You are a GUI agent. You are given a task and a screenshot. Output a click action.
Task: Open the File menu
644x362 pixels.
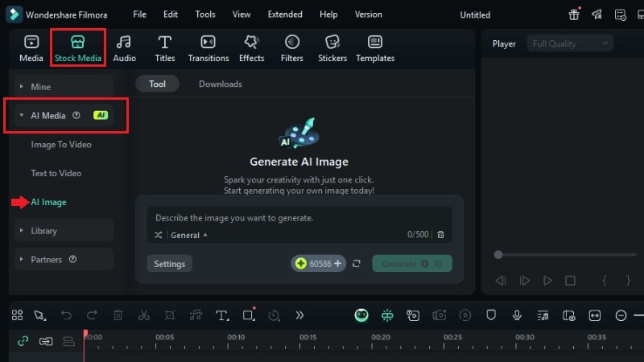(139, 14)
